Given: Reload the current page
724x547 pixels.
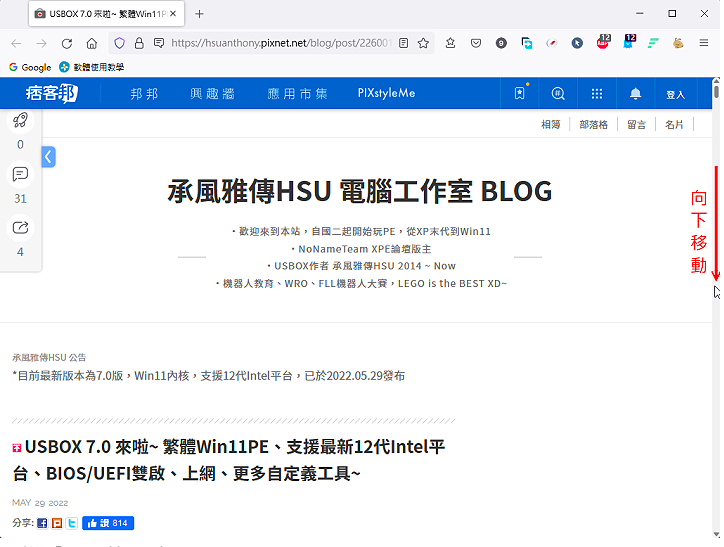Looking at the screenshot, I should 67,43.
